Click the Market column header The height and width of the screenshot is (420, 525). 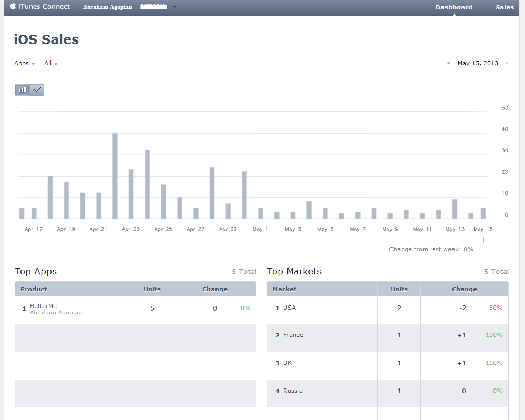coord(284,289)
